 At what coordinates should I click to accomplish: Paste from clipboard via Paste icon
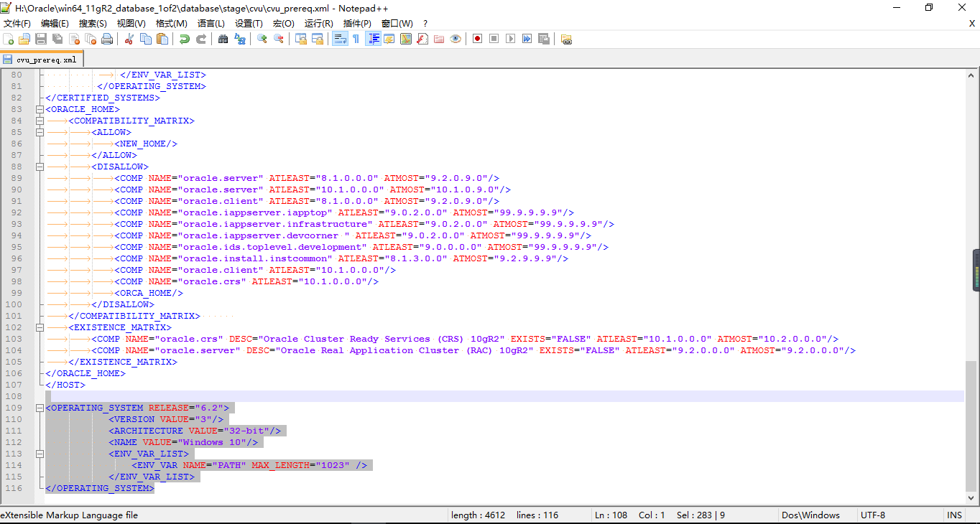162,39
